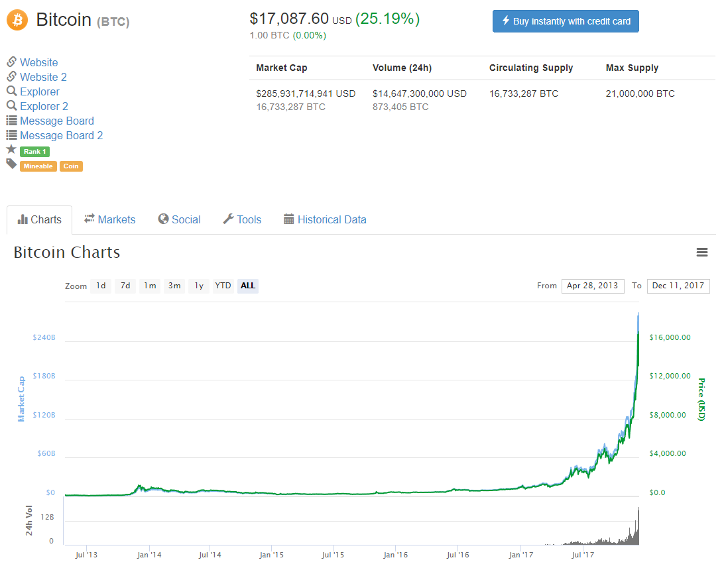Click the $16,000.00 price axis tick

pyautogui.click(x=670, y=337)
